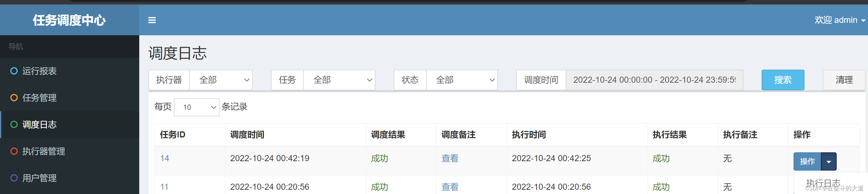Open the 状态 filter dropdown
Screen dimensions: 868x194
coord(462,80)
